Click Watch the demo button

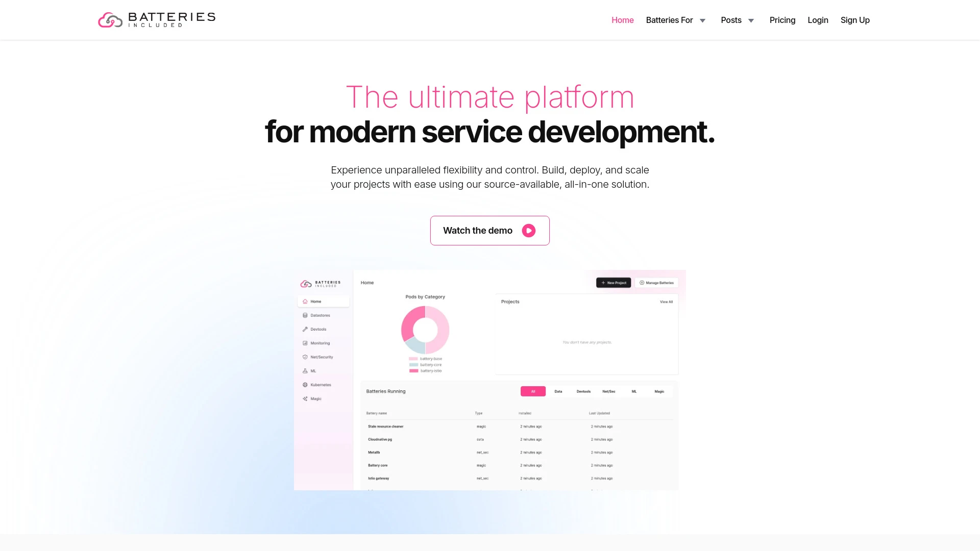[x=490, y=230]
